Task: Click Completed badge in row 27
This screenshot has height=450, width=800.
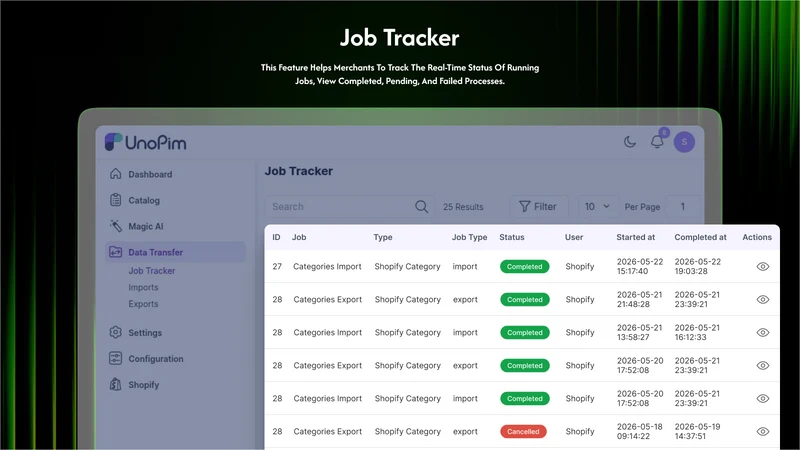Action: point(524,266)
